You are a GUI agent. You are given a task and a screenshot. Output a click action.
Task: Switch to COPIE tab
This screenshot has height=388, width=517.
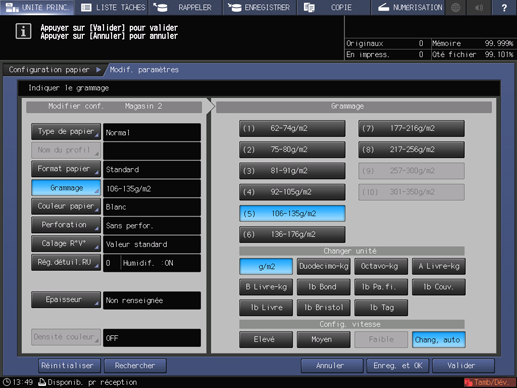pyautogui.click(x=333, y=7)
